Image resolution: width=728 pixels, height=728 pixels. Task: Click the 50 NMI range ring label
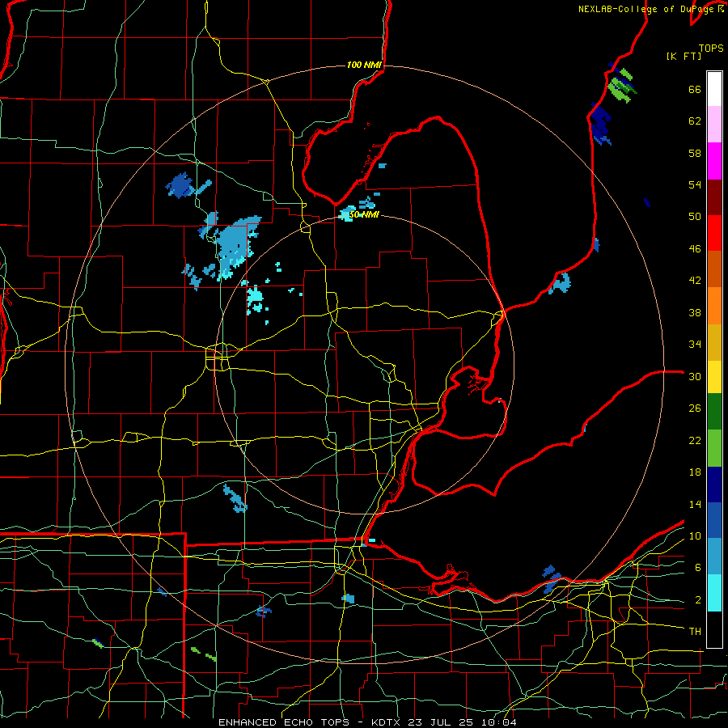(364, 214)
